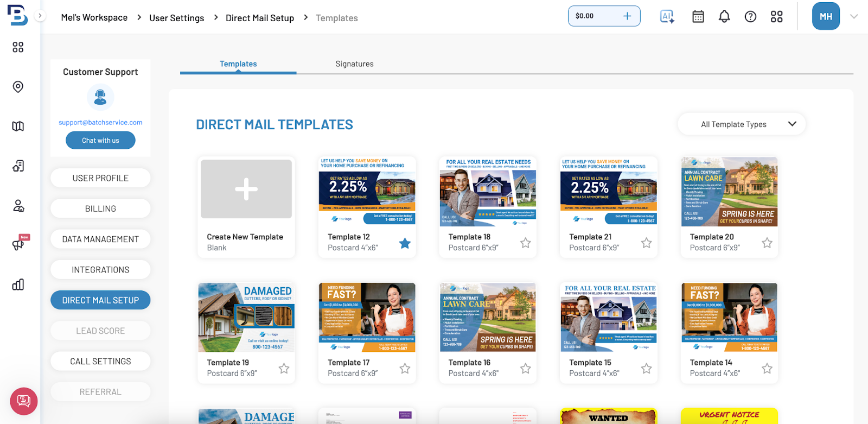Email support@batchservice.com link
The image size is (868, 424).
100,123
